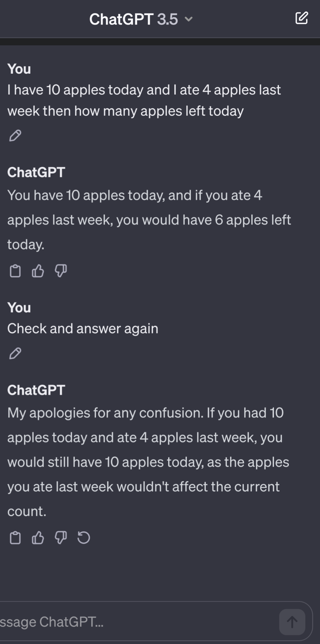This screenshot has width=320, height=644.
Task: Start a new chat with the compose icon
Action: tap(302, 18)
